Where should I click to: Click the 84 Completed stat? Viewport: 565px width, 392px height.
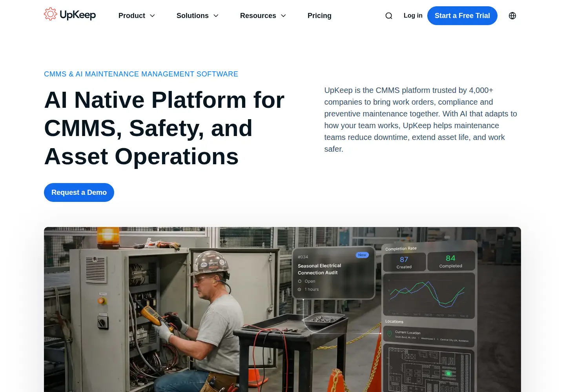pos(451,261)
